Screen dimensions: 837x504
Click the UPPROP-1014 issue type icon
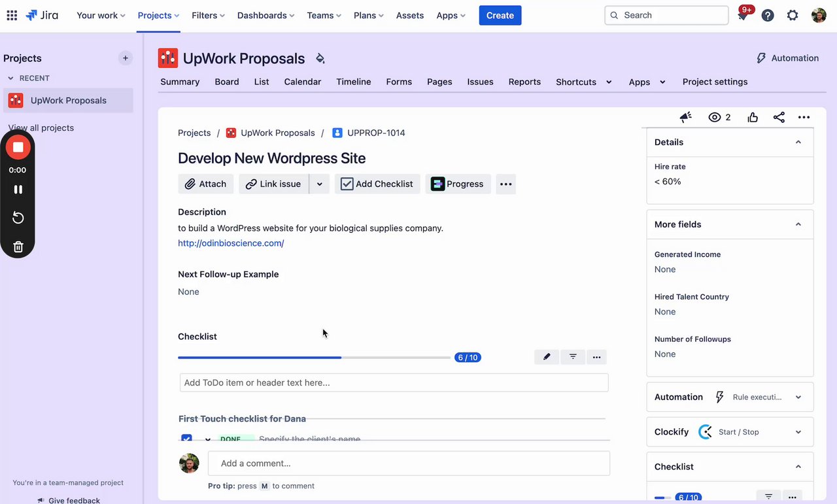337,133
